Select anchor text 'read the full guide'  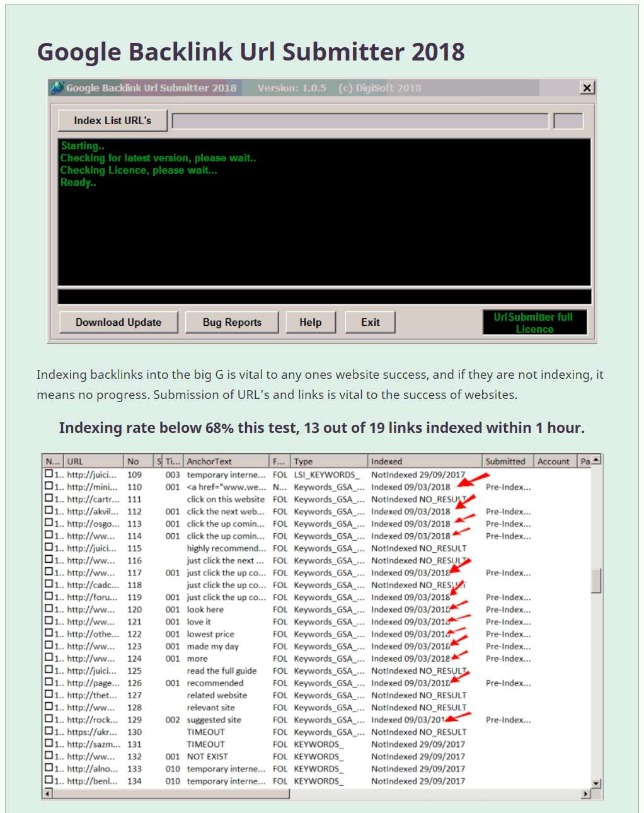click(222, 671)
